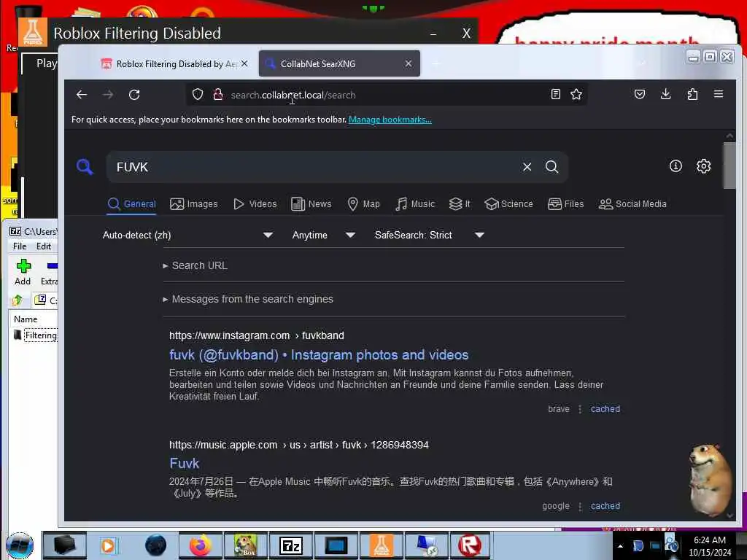Open the Pocket save icon
Screen dimensions: 747x560
point(640,94)
